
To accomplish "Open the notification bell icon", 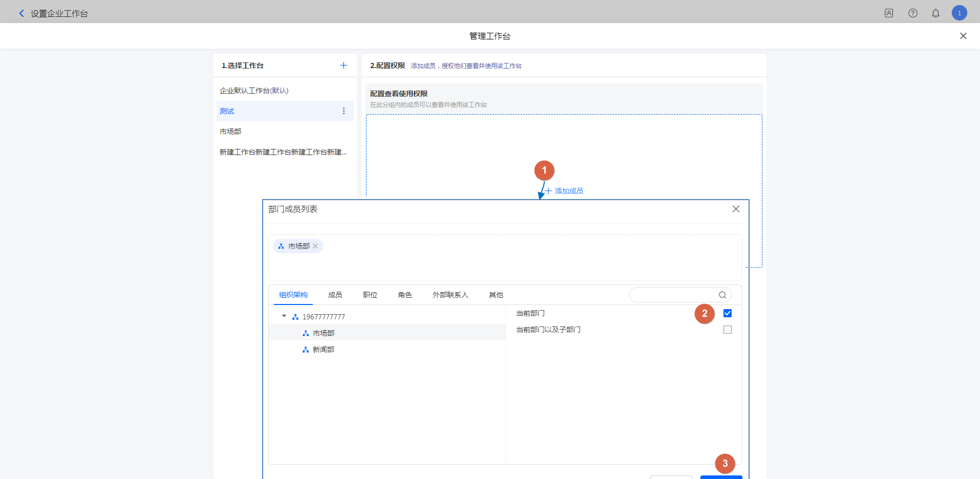I will click(x=935, y=13).
